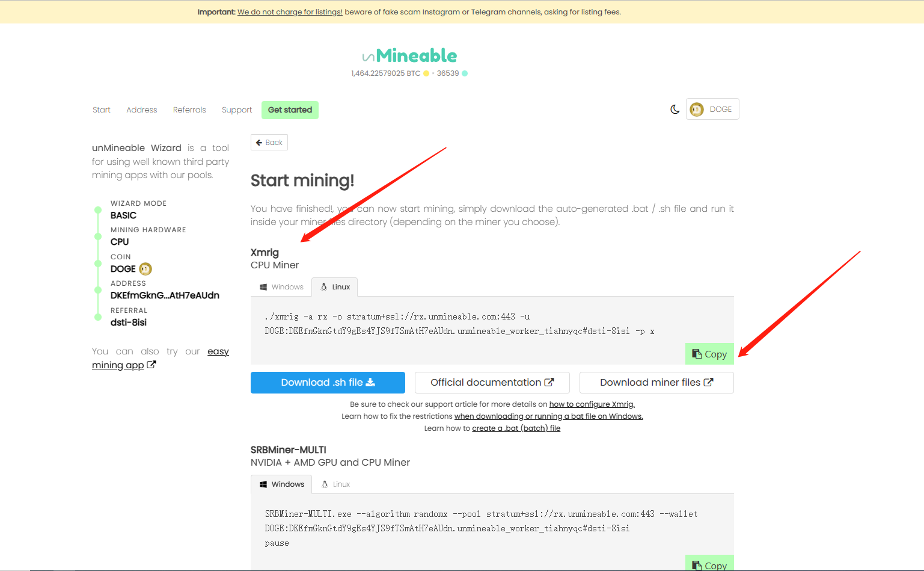Viewport: 924px width, 571px height.
Task: Click the Dogecoin icon beside DOGE in sidebar
Action: (x=145, y=269)
